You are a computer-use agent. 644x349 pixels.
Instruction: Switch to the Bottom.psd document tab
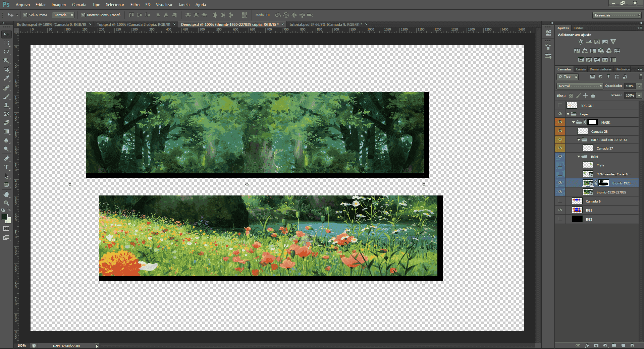click(x=51, y=24)
